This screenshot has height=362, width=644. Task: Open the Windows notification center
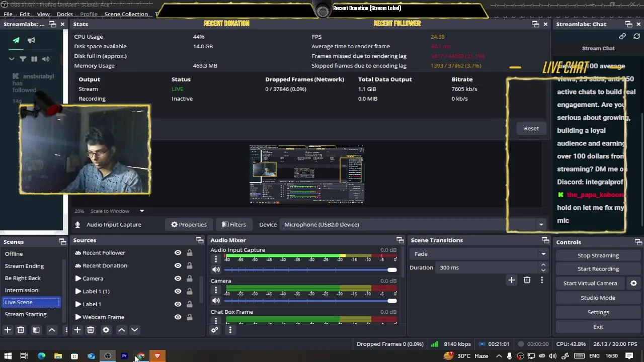point(629,356)
